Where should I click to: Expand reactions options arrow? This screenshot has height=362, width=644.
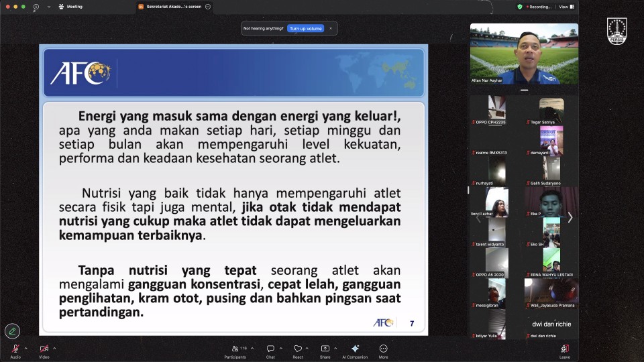[307, 348]
